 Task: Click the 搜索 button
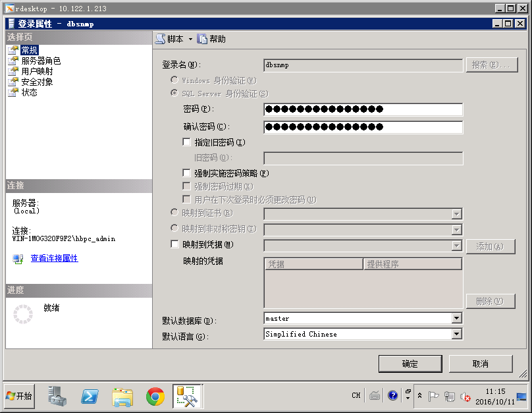[492, 65]
